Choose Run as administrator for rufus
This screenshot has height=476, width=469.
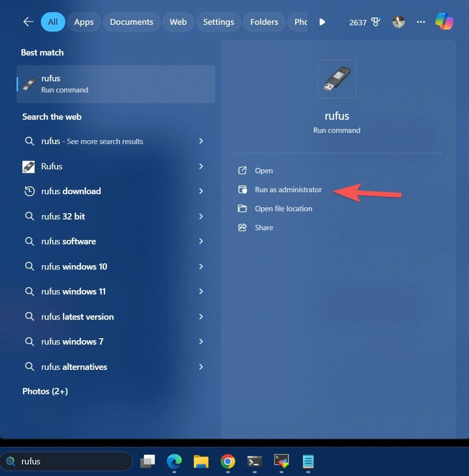(x=288, y=190)
